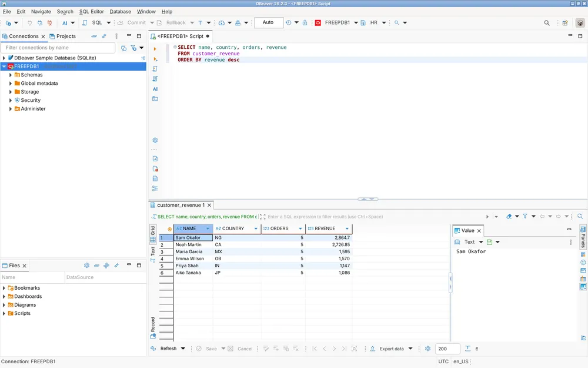588x368 pixels.
Task: Select the Administer tree item
Action: point(33,109)
